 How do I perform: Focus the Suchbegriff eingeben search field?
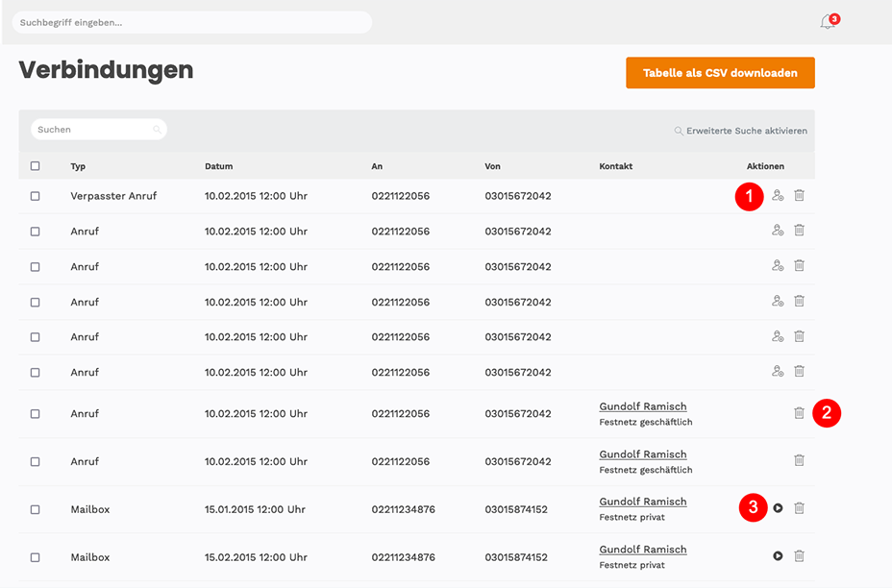pos(192,23)
